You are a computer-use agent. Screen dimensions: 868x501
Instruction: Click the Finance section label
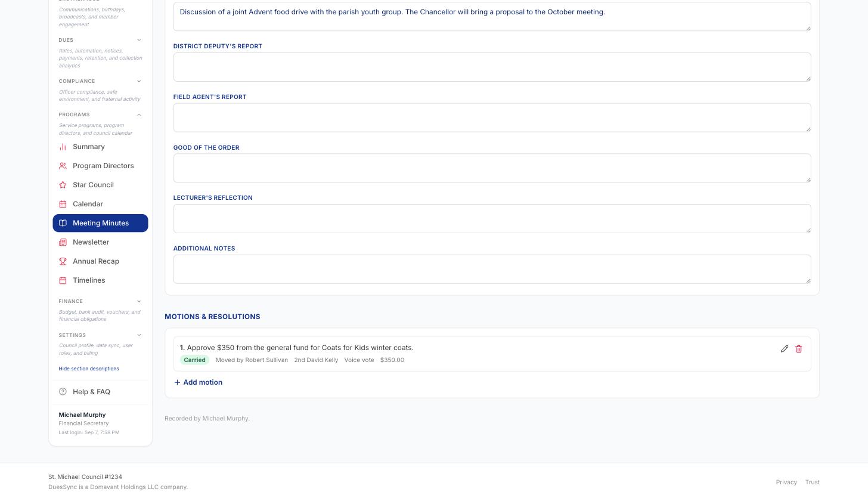[x=70, y=301]
